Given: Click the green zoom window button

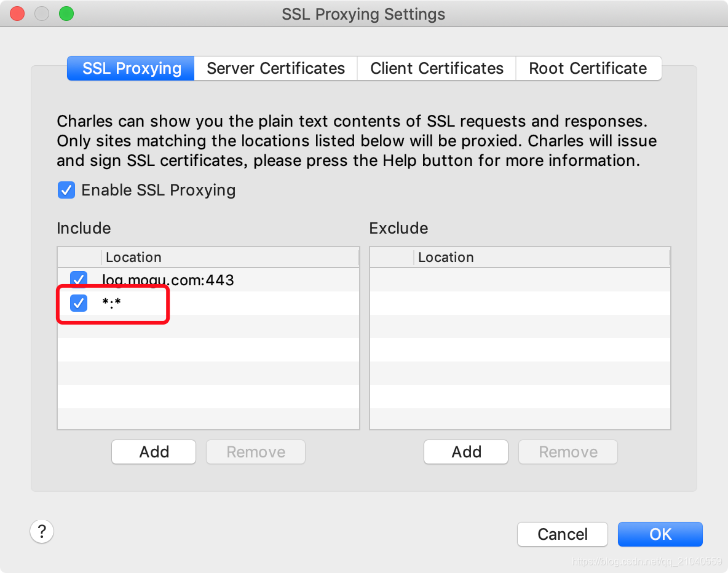Looking at the screenshot, I should [x=66, y=14].
